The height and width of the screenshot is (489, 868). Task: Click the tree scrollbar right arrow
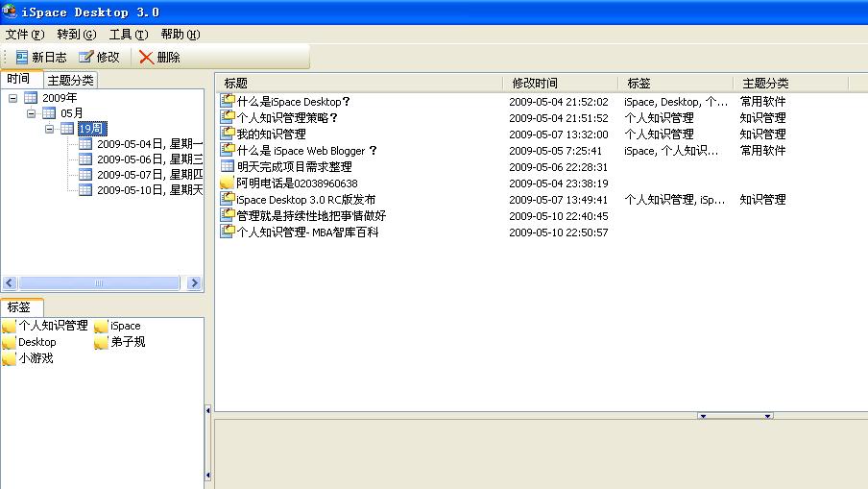tap(194, 283)
